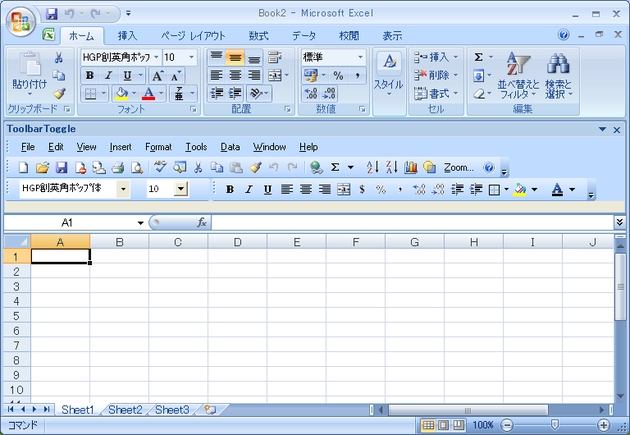Click the ribbon Copy icon

coord(59,76)
